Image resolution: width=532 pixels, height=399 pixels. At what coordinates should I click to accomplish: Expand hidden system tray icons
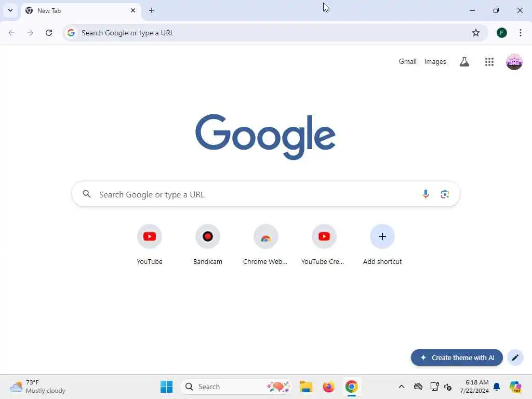402,387
